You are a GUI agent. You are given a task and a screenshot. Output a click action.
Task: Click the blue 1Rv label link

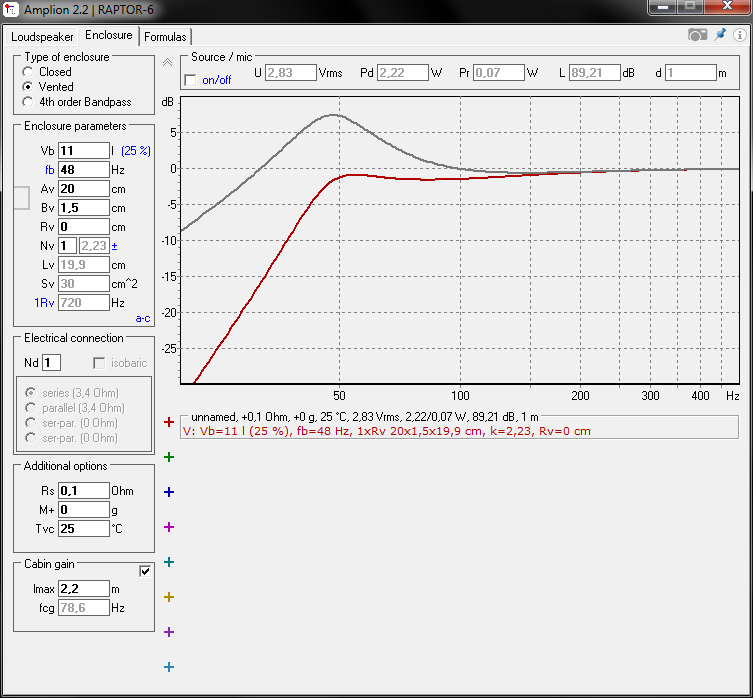click(44, 303)
